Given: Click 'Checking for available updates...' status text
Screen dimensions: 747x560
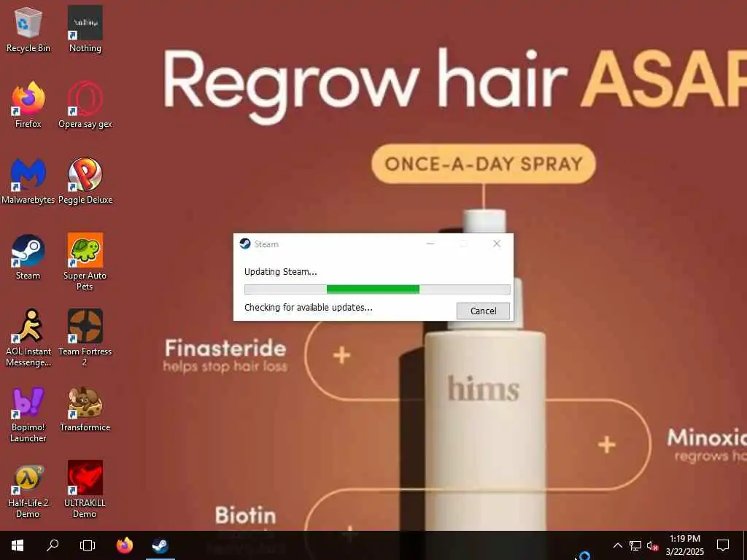Looking at the screenshot, I should coord(309,308).
